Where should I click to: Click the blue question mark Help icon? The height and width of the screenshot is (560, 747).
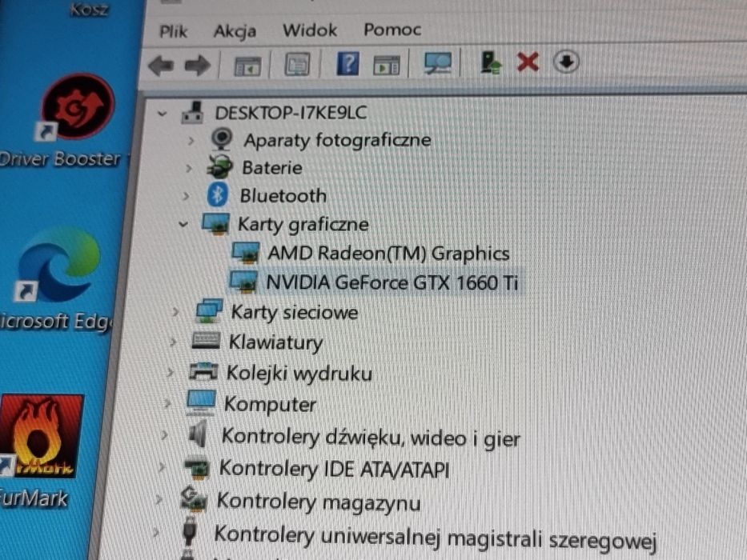(347, 63)
